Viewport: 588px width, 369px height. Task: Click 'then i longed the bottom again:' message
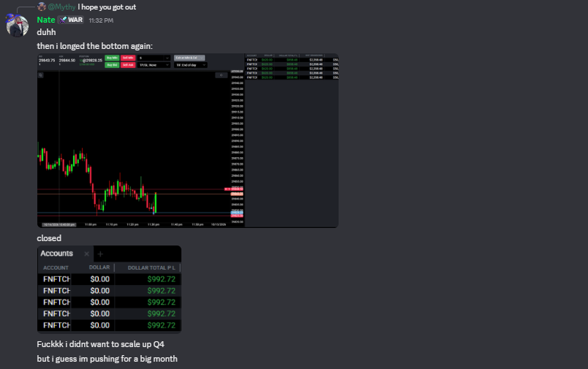[x=95, y=46]
